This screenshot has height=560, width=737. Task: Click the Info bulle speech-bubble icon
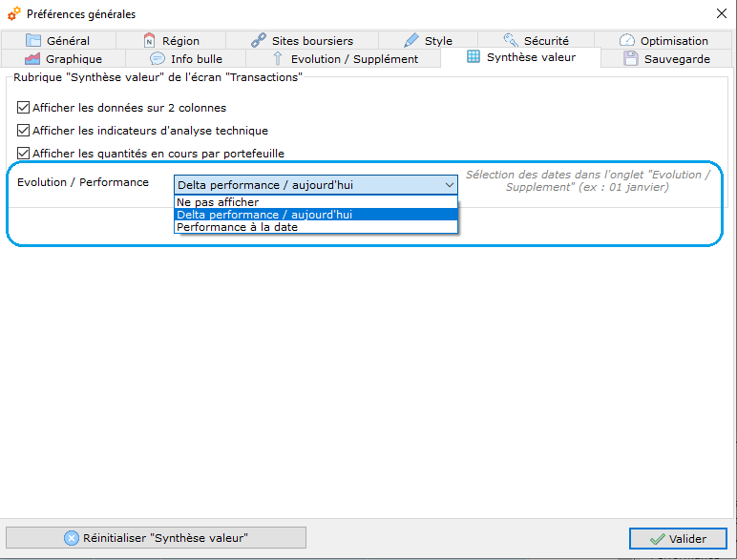click(158, 59)
